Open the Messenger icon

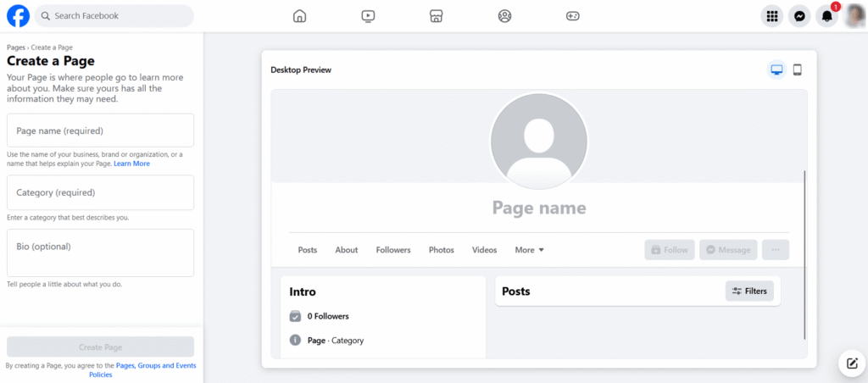click(x=799, y=17)
